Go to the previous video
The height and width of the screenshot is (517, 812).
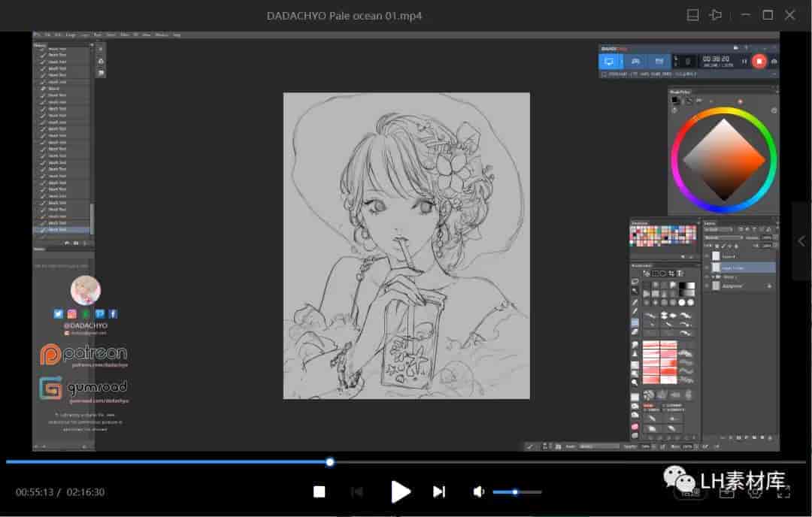point(357,491)
